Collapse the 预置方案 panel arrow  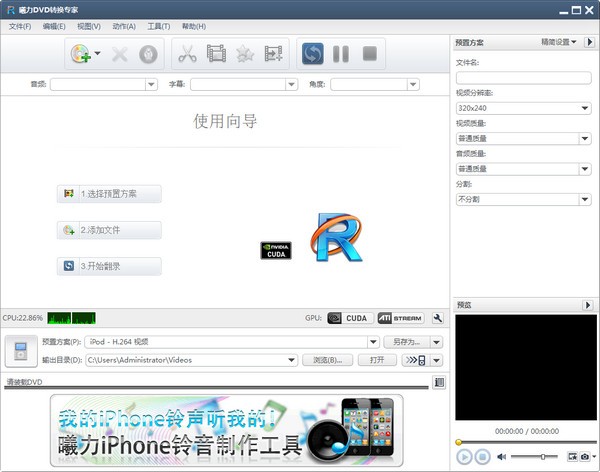click(589, 42)
